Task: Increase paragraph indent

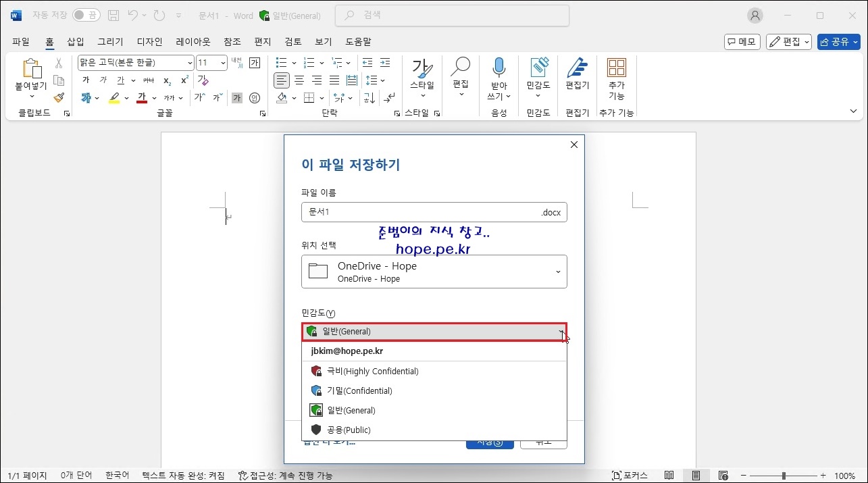Action: pyautogui.click(x=385, y=63)
